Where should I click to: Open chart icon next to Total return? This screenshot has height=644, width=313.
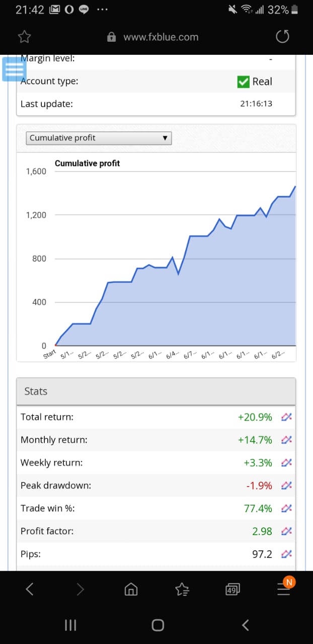pyautogui.click(x=286, y=417)
